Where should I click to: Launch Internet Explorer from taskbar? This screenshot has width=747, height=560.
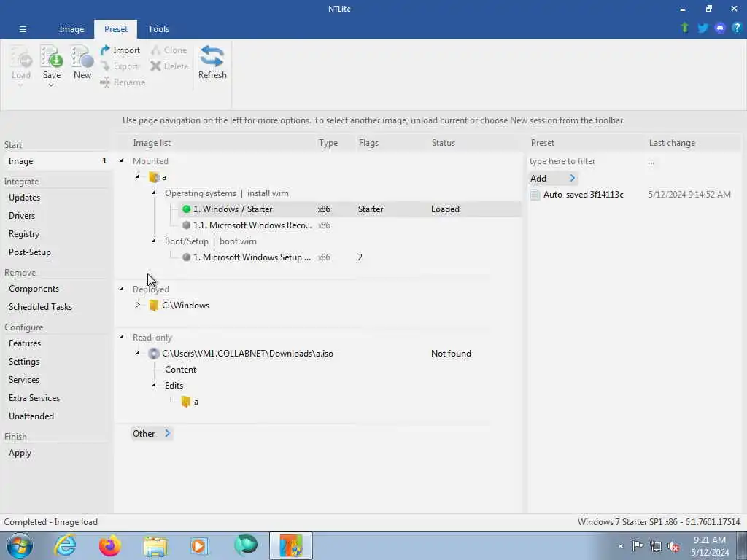pos(65,545)
